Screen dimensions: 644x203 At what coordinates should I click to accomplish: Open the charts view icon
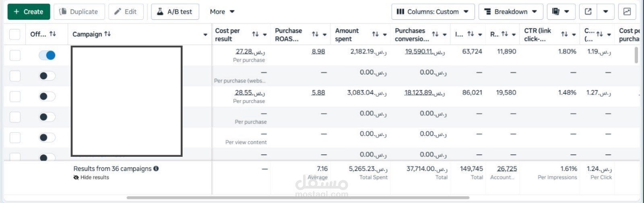coord(627,12)
